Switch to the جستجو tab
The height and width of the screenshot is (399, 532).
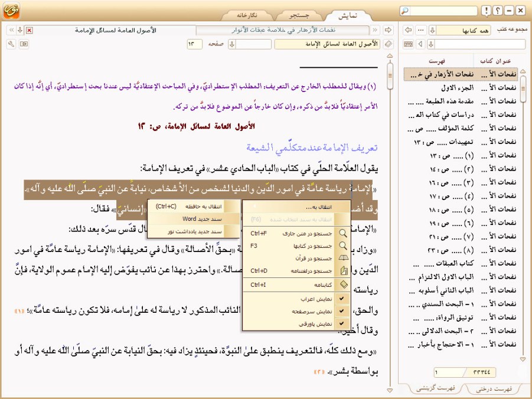pos(299,15)
